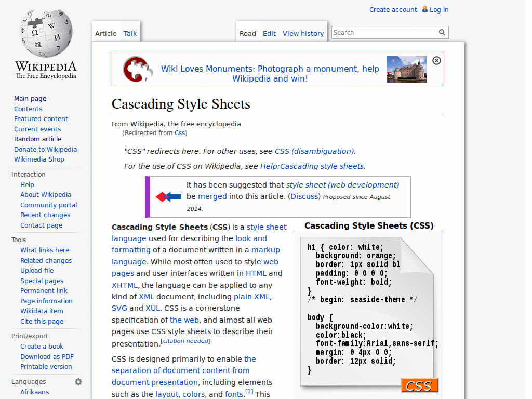Click footnote reference [1]
Viewport: 532px width, 399px height.
249,392
